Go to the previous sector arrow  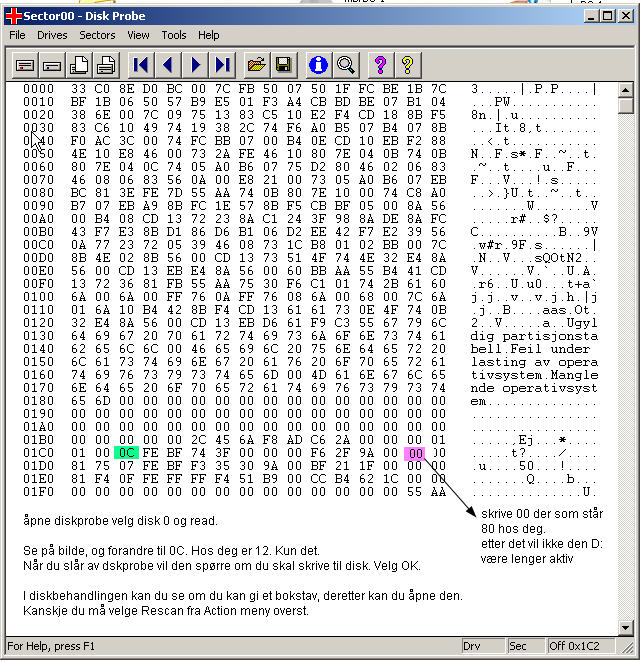[168, 65]
